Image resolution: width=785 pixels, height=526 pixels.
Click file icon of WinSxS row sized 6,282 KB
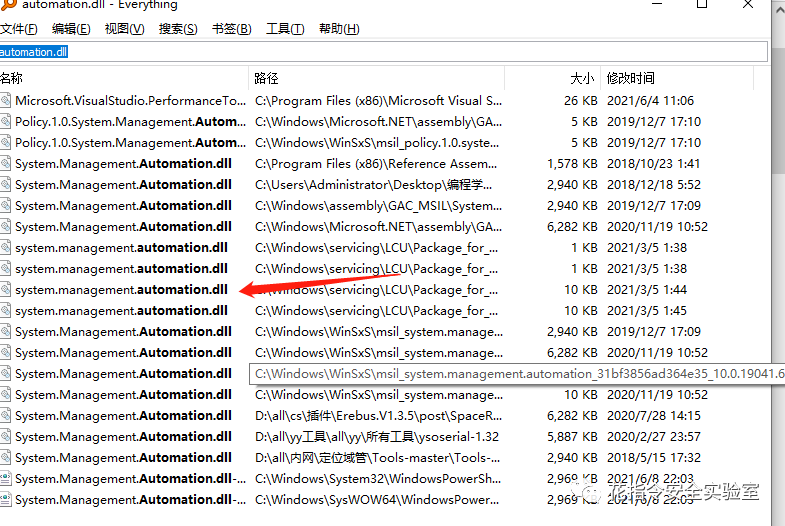(6, 353)
